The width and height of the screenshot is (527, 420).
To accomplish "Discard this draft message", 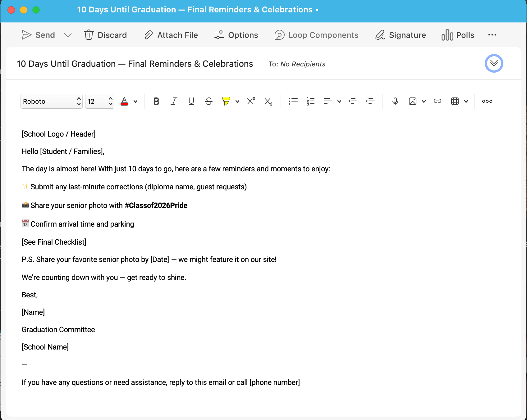I will coord(105,35).
